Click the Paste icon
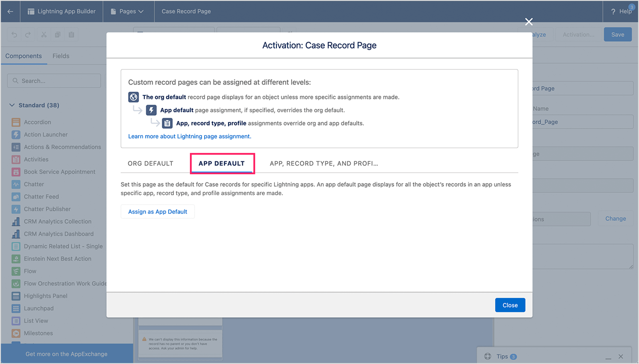 tap(72, 34)
